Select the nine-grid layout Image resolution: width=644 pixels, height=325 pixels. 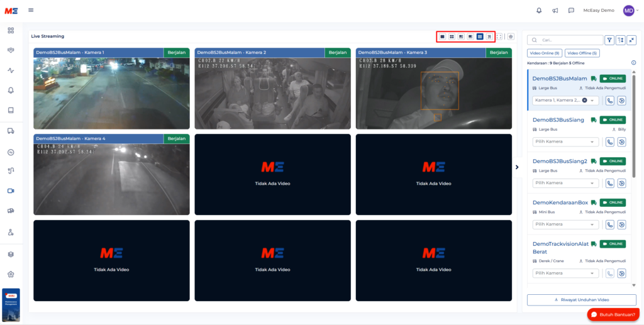coord(480,36)
